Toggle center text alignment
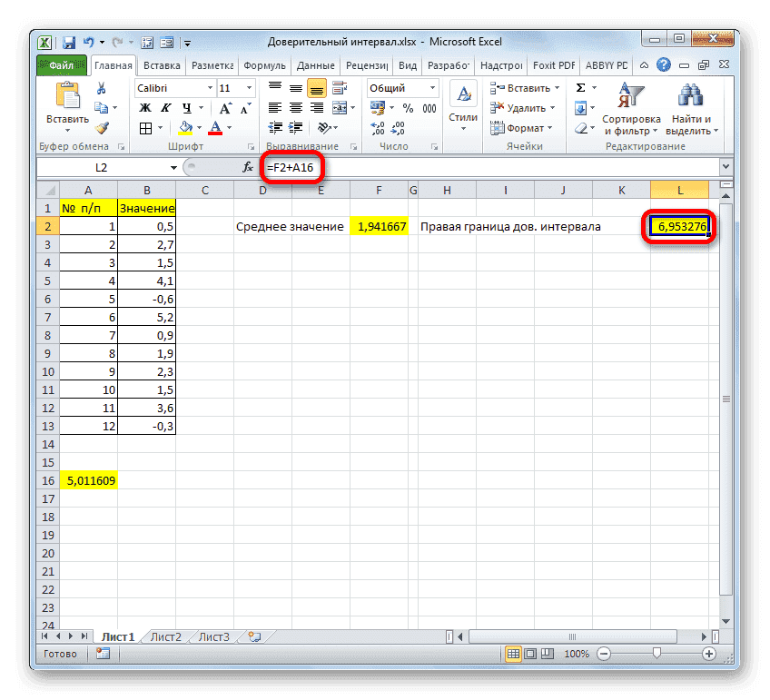 click(x=296, y=106)
